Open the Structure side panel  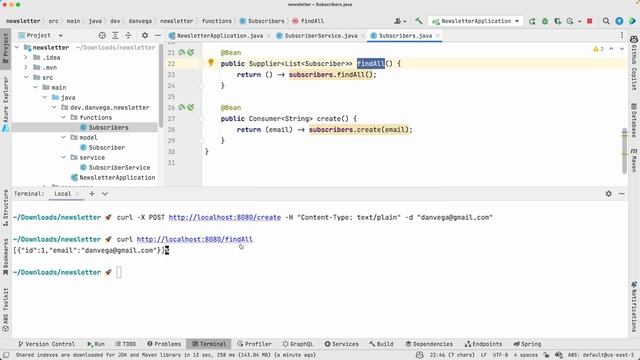6,208
